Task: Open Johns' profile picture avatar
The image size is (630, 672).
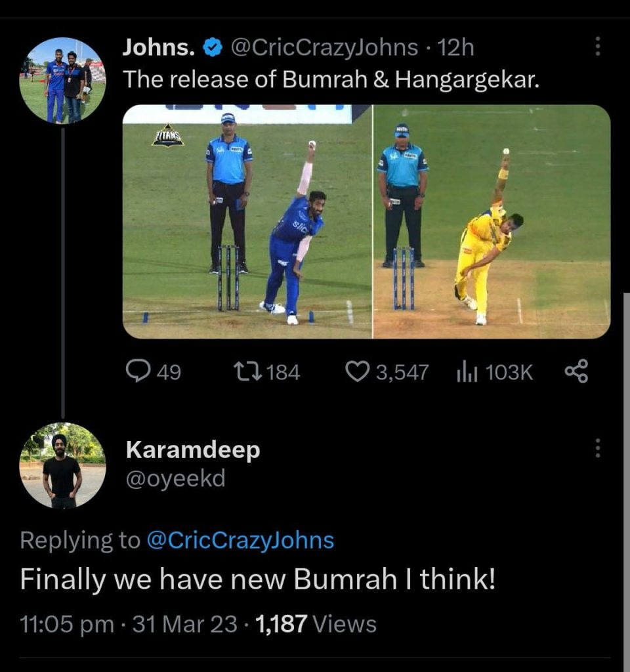Action: click(x=62, y=81)
